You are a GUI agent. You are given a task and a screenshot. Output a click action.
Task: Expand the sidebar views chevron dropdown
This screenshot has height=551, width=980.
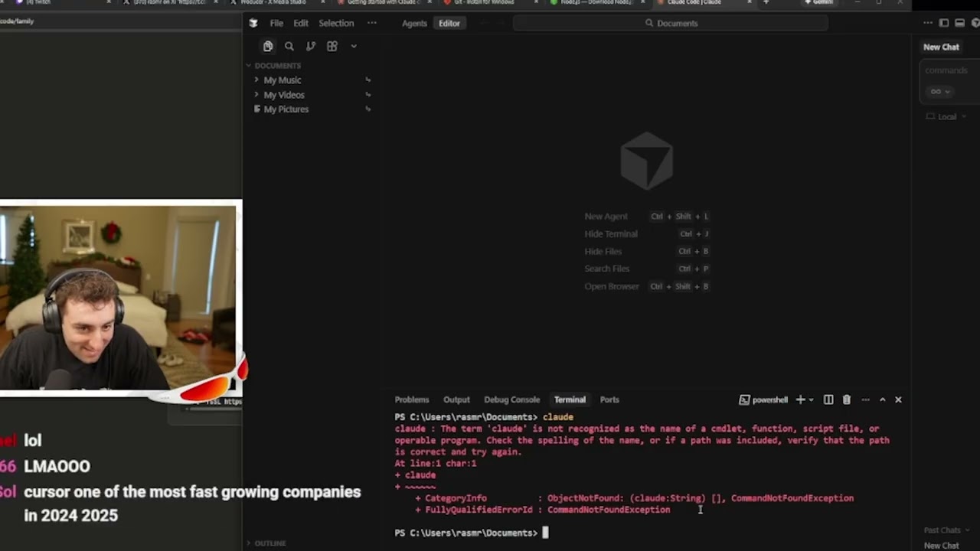[353, 46]
